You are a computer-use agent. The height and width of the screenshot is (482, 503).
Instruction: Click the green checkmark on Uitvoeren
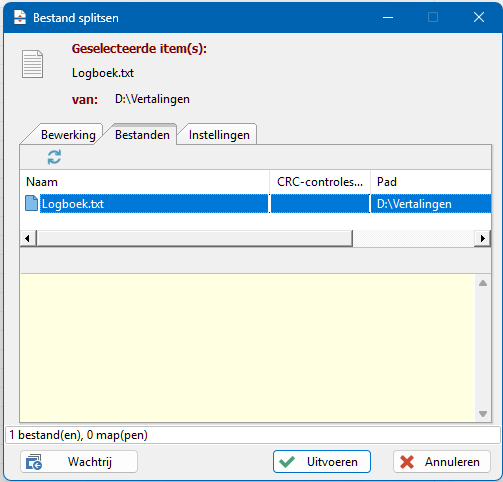coord(287,462)
